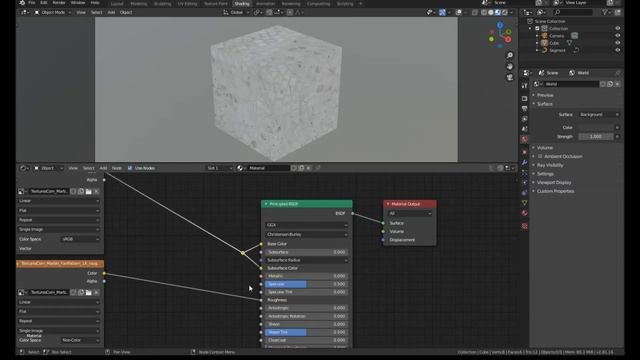Open the Material Output All target dropdown
The height and width of the screenshot is (360, 640).
409,213
